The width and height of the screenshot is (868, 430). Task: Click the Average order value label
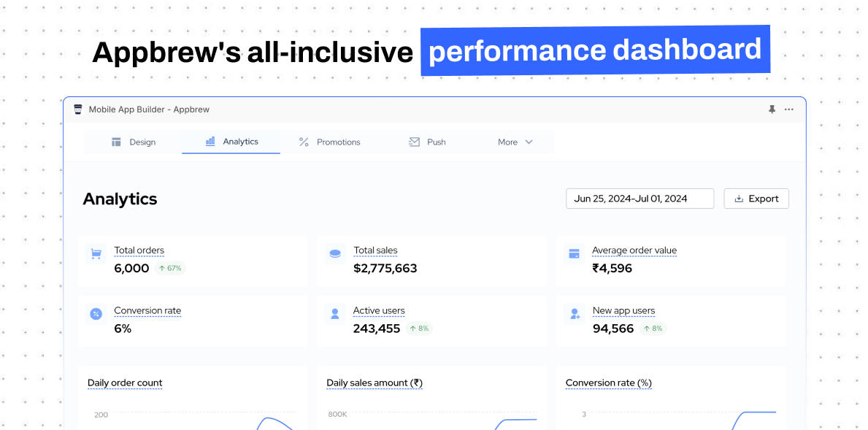click(x=634, y=250)
